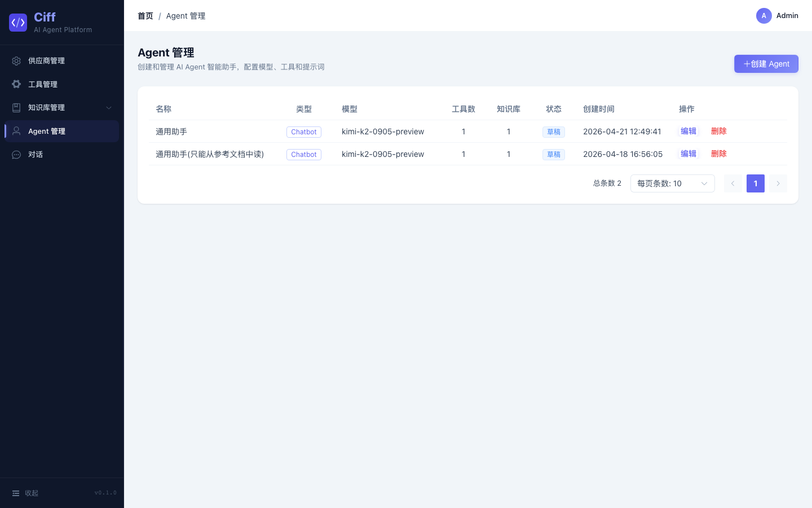Click Agent 管理 breadcrumb text
Image resolution: width=812 pixels, height=508 pixels.
[186, 16]
